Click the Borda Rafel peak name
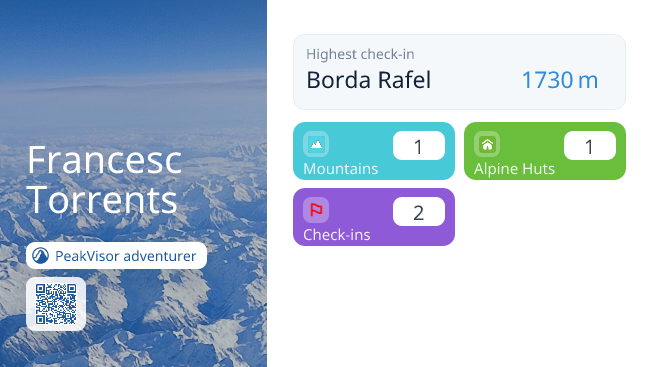 [x=369, y=80]
